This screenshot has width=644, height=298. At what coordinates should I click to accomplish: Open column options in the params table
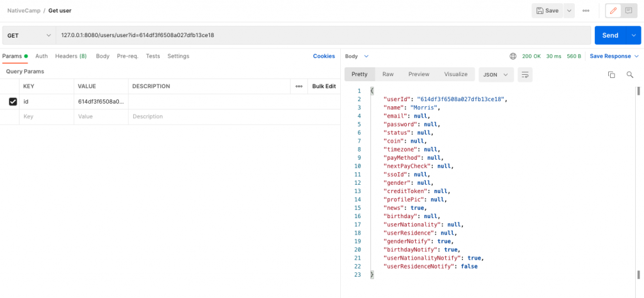(x=299, y=86)
